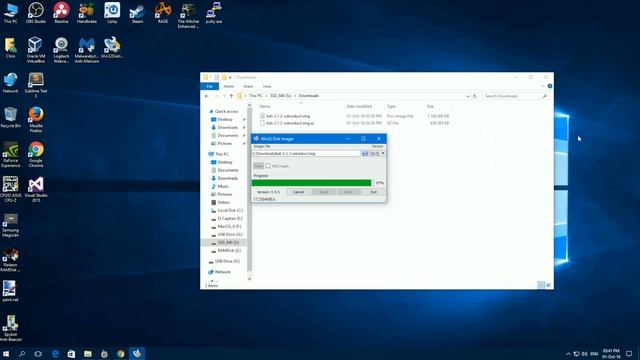The width and height of the screenshot is (640, 360).
Task: Click the Write button in Win32 Disk Imager
Action: 349,192
